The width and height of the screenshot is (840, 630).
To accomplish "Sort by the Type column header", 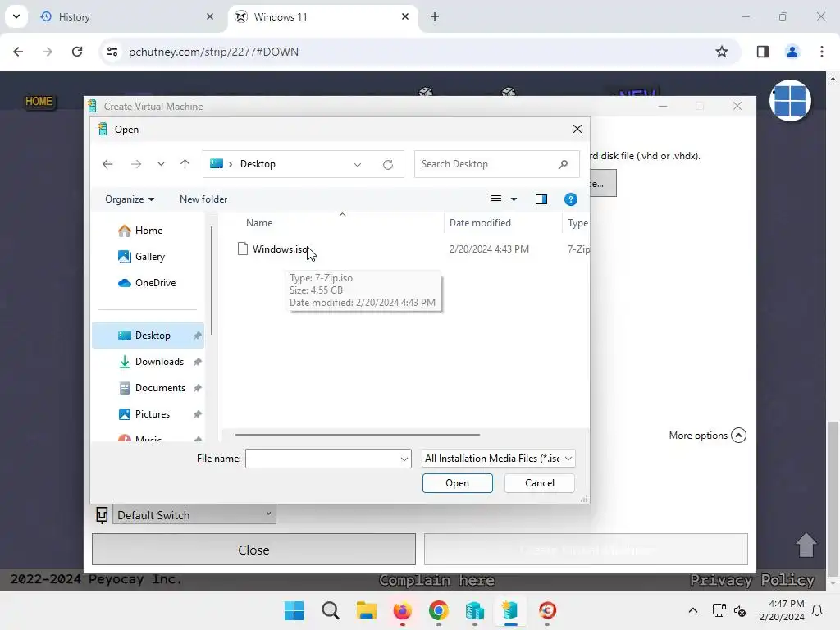I will (578, 223).
